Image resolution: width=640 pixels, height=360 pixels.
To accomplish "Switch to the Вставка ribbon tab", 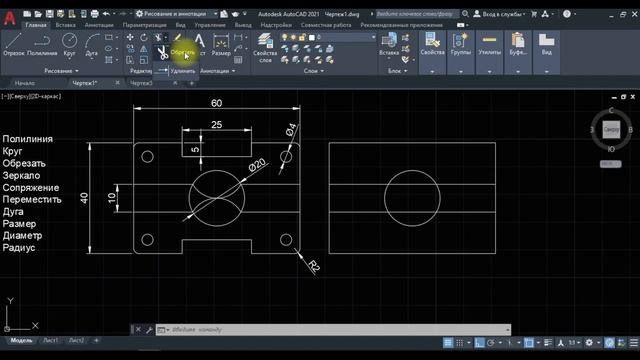I will [x=65, y=25].
